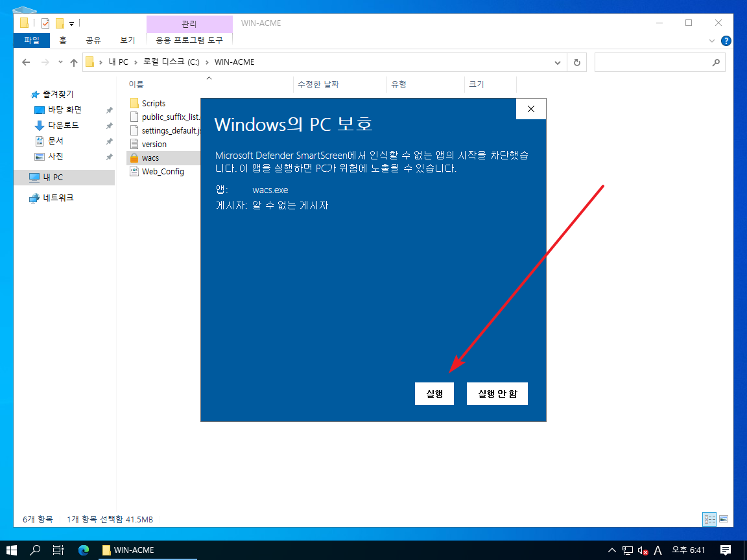
Task: Click the WIN-ACME taskbar button
Action: coord(147,550)
